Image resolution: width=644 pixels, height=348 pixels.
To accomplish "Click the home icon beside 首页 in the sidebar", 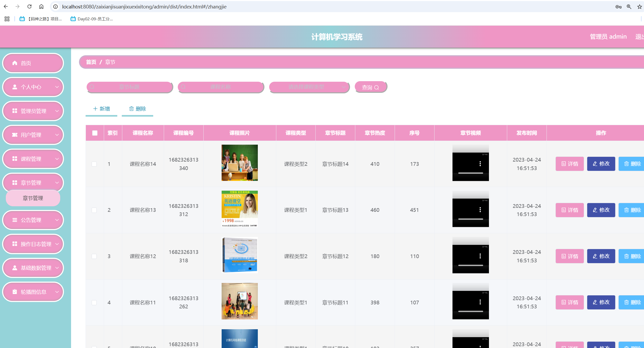I will [15, 63].
